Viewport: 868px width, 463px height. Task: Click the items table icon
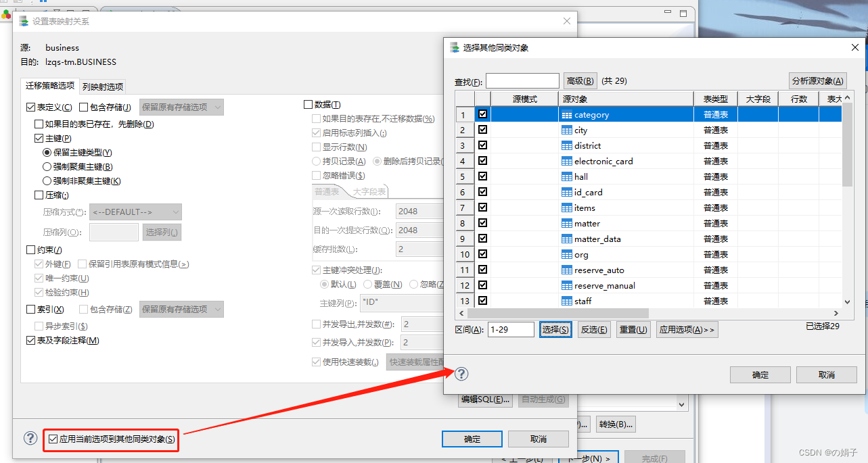click(x=567, y=208)
